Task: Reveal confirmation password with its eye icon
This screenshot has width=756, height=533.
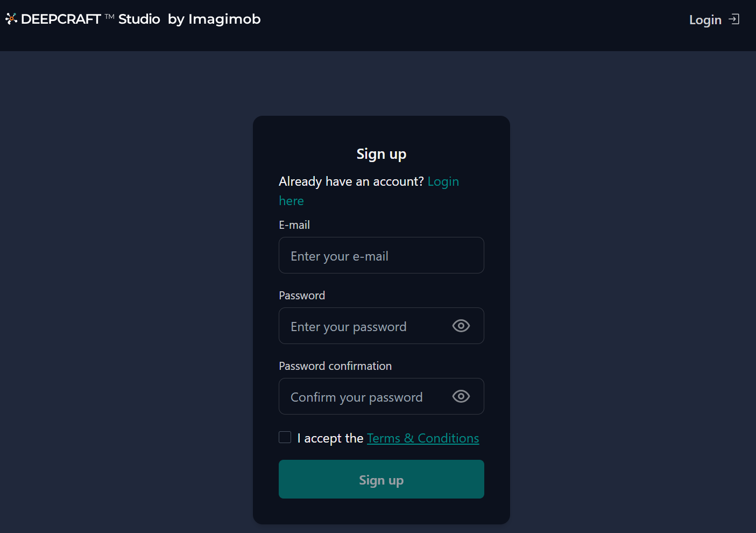Action: point(461,396)
